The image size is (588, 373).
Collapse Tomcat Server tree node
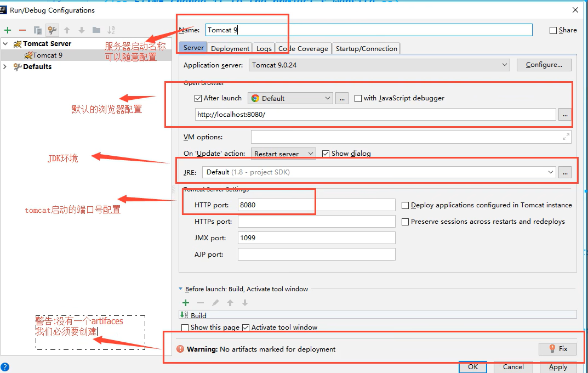5,44
